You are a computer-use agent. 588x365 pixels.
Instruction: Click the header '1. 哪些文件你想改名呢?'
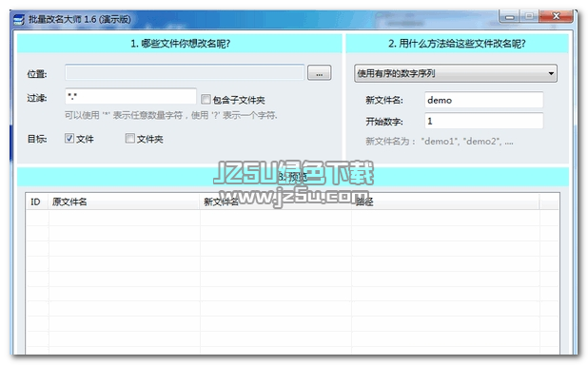pos(180,44)
